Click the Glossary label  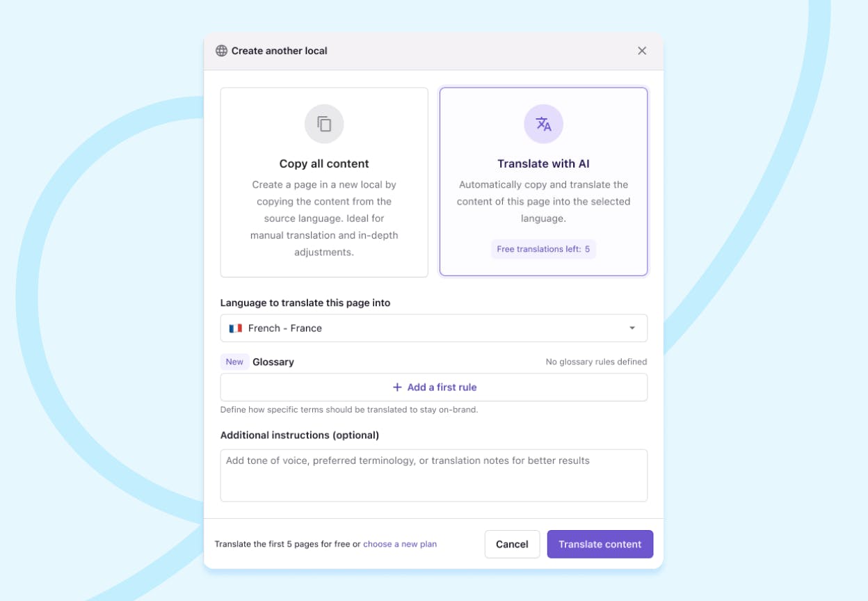(273, 362)
